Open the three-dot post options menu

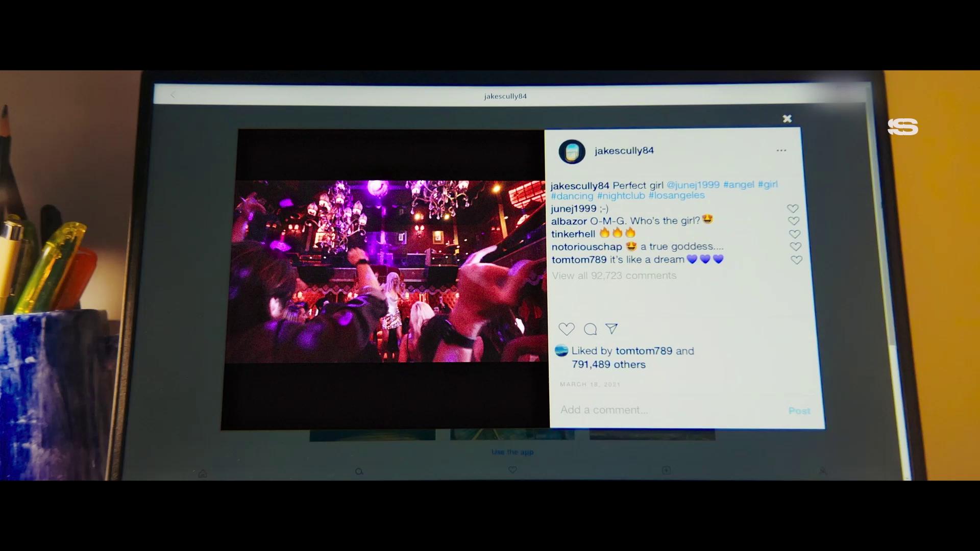coord(781,151)
